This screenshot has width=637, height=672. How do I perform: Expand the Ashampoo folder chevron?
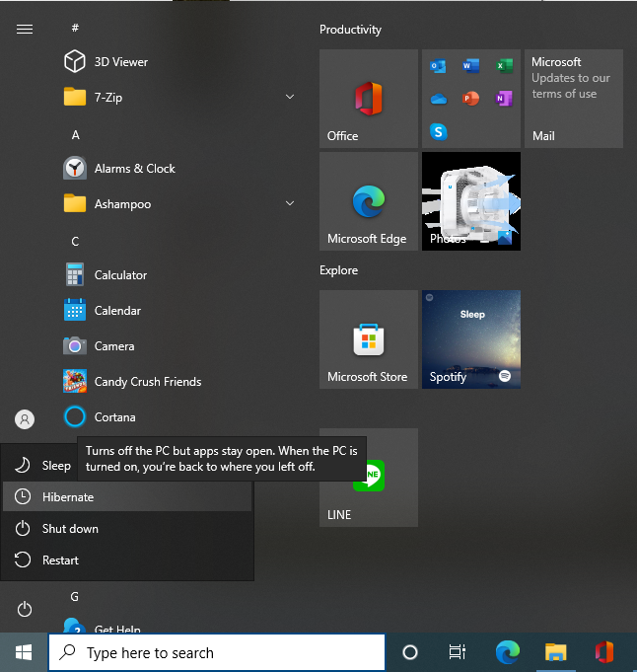tap(290, 203)
